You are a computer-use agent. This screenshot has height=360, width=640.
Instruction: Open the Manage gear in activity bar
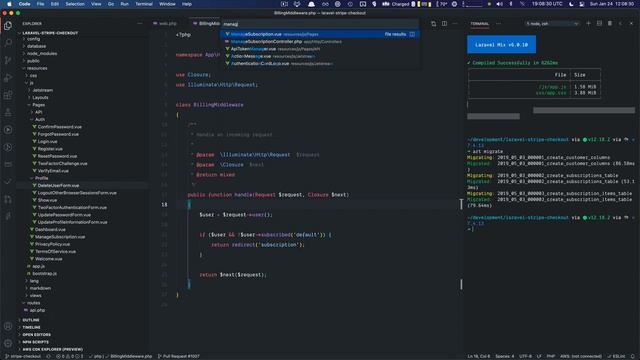tap(8, 343)
